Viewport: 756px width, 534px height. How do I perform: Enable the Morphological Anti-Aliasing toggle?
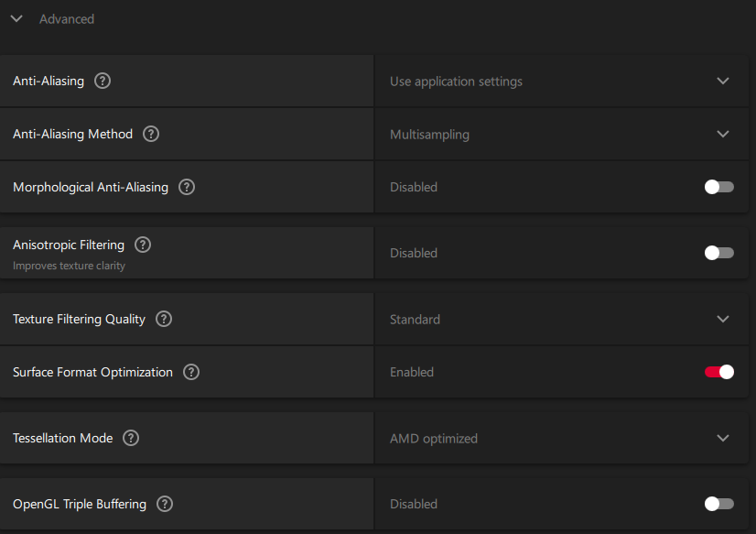(718, 187)
